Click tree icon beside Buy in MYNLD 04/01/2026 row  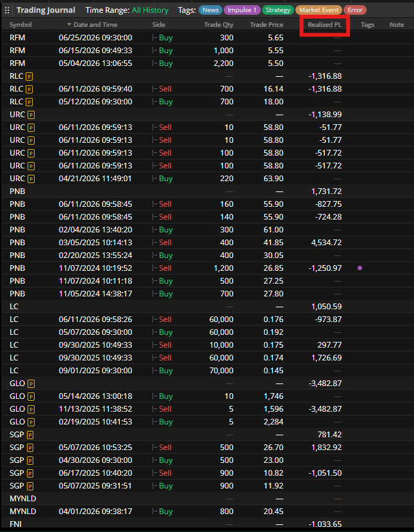[155, 512]
